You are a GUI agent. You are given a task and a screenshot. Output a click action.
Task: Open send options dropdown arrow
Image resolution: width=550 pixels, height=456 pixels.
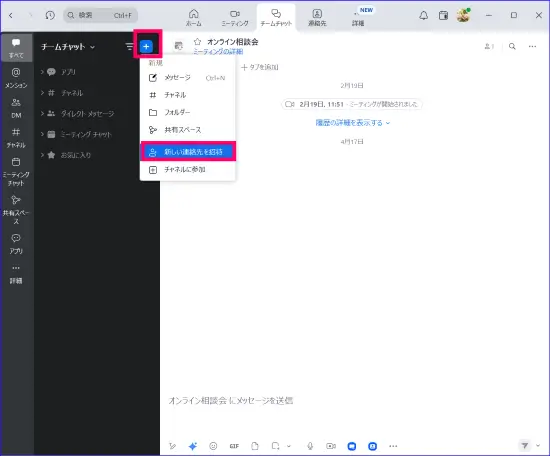(x=538, y=445)
